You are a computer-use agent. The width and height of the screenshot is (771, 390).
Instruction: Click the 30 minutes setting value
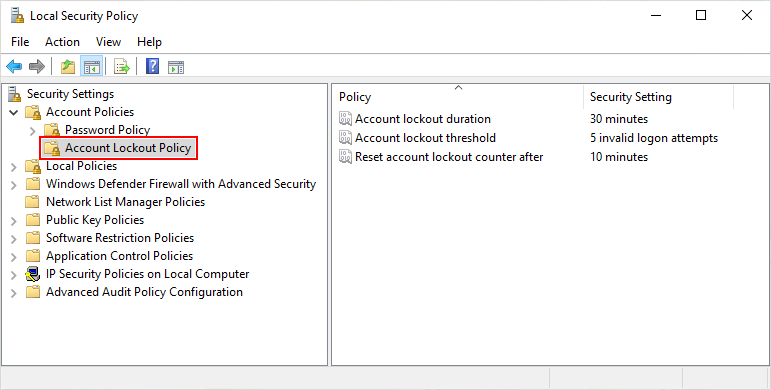point(619,119)
